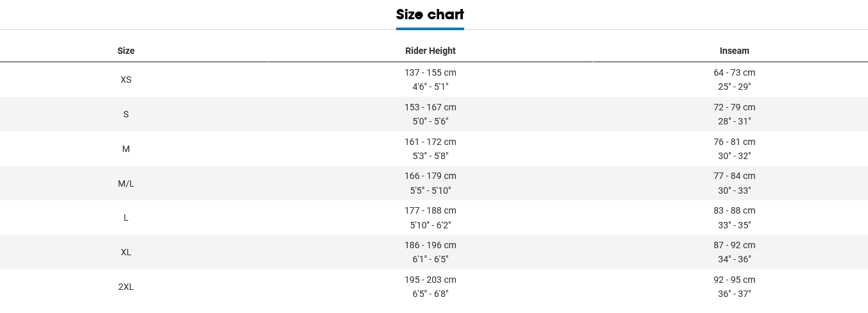Click the Size column header

point(126,51)
